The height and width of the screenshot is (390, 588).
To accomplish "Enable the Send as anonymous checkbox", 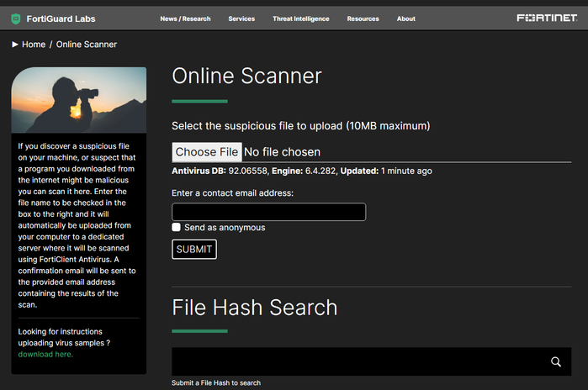I will [177, 228].
